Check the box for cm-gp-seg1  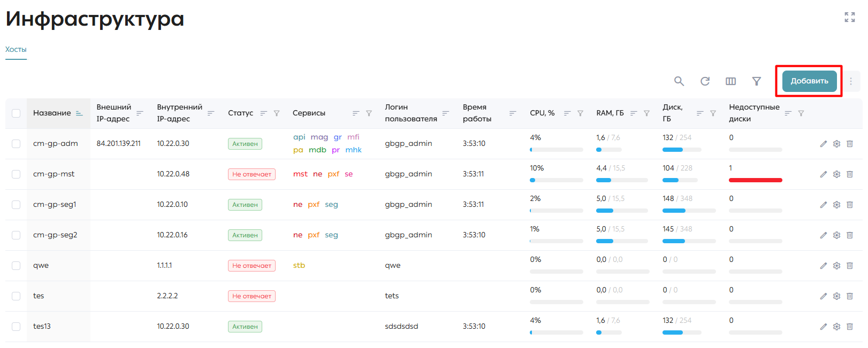pos(16,205)
